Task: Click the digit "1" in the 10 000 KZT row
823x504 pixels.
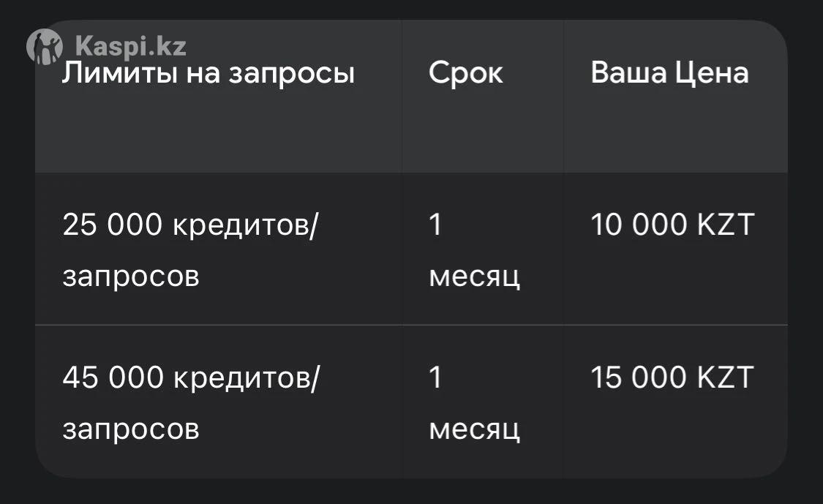Action: tap(436, 225)
